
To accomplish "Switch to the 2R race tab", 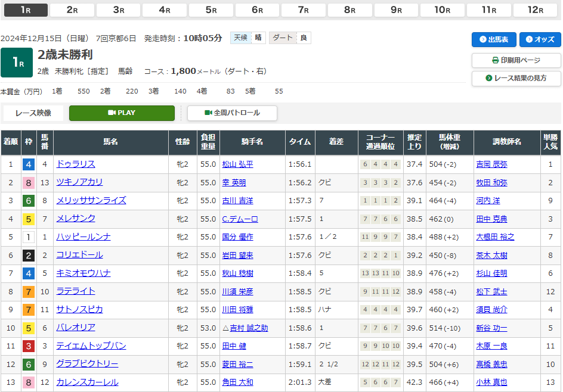I will tap(72, 10).
